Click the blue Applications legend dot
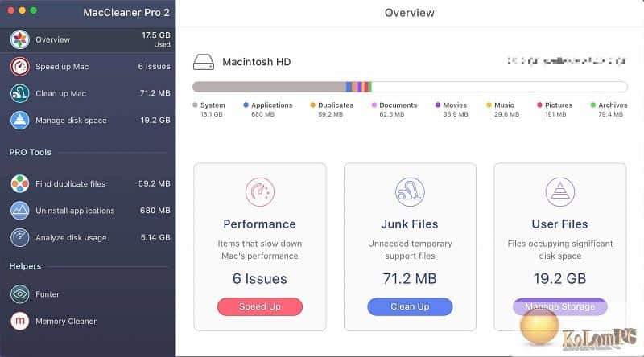Viewport: 644px width, 357px height. [246, 105]
